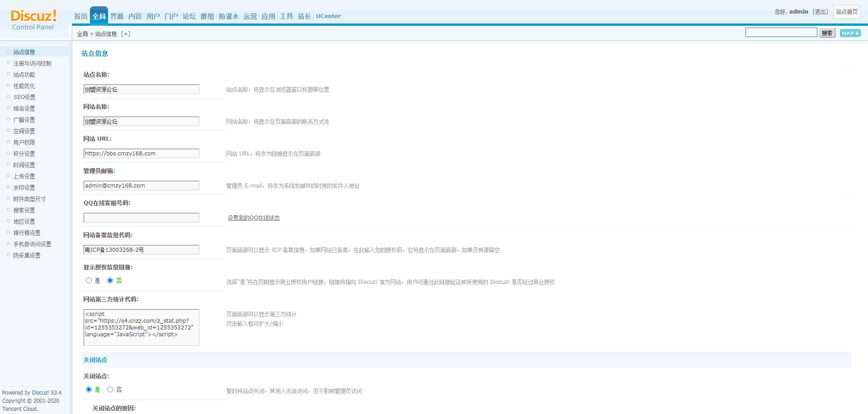868x414 pixels.
Task: Select 是 for 关闭站点
Action: pos(89,390)
